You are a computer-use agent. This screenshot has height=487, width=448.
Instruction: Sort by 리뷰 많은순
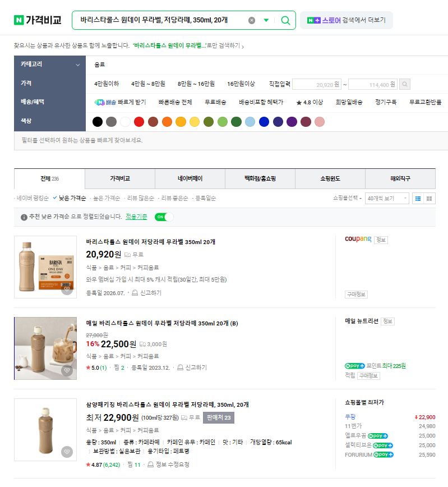[x=141, y=198]
